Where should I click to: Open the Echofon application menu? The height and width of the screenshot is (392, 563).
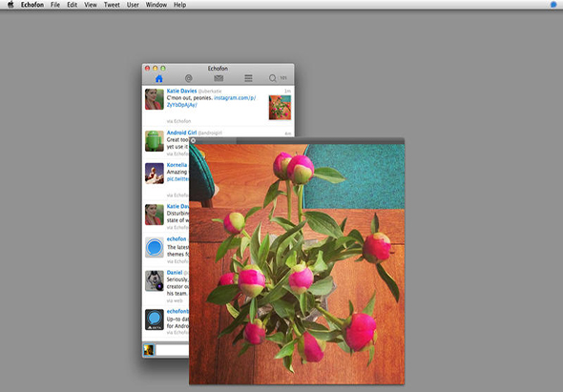[x=32, y=5]
